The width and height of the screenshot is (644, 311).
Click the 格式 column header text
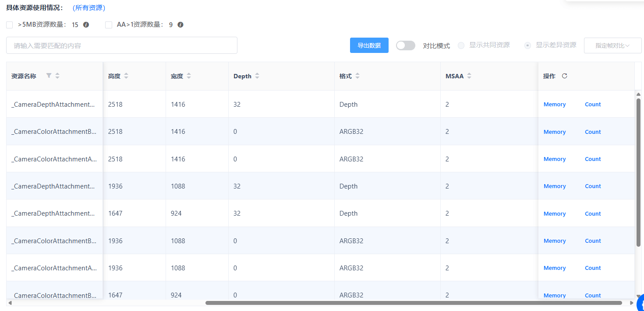346,76
